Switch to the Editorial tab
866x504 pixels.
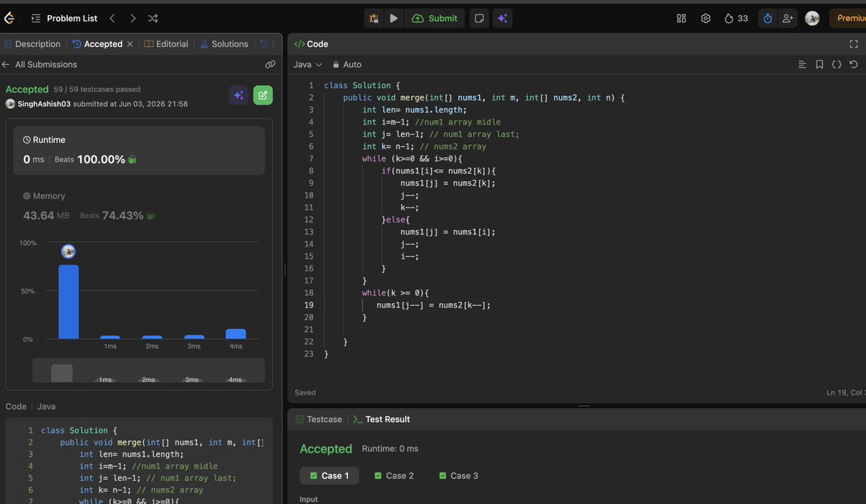(167, 44)
